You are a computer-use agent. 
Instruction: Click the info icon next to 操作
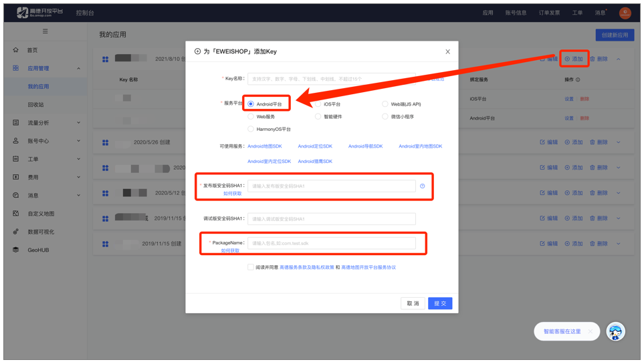click(578, 79)
